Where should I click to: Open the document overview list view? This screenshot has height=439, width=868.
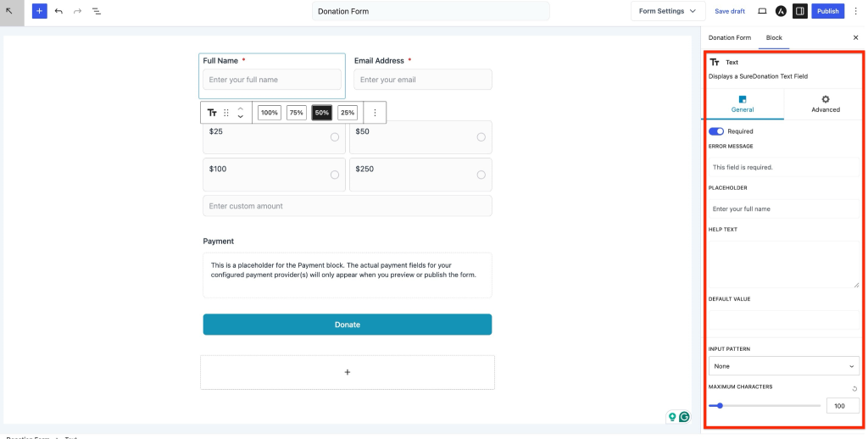[97, 11]
